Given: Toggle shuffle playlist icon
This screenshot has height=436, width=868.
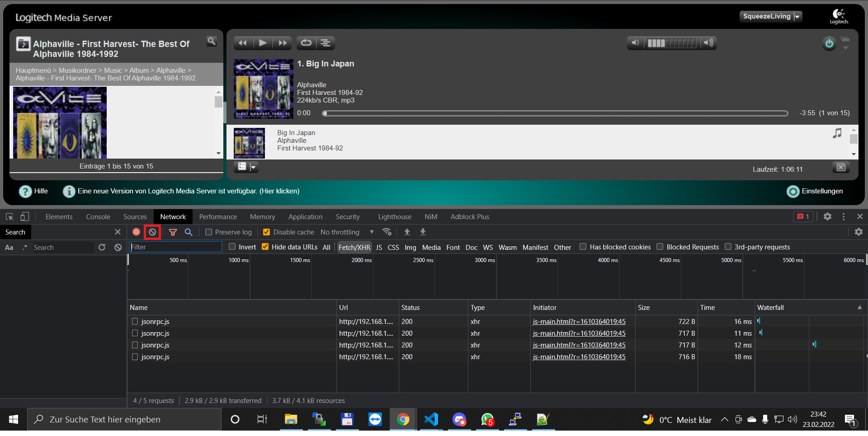Looking at the screenshot, I should click(x=325, y=43).
